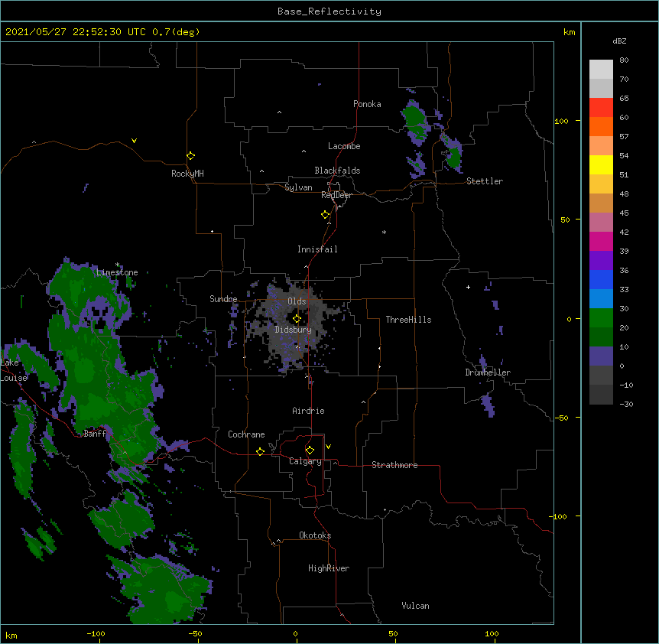Click the yellow diamond marker between Olds and Didsbury
Image resolution: width=659 pixels, height=644 pixels.
tap(297, 318)
